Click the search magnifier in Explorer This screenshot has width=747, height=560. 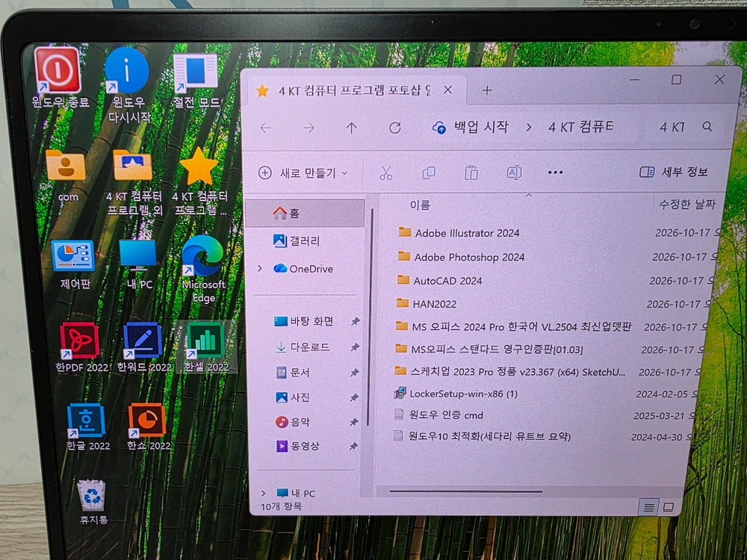pos(707,127)
